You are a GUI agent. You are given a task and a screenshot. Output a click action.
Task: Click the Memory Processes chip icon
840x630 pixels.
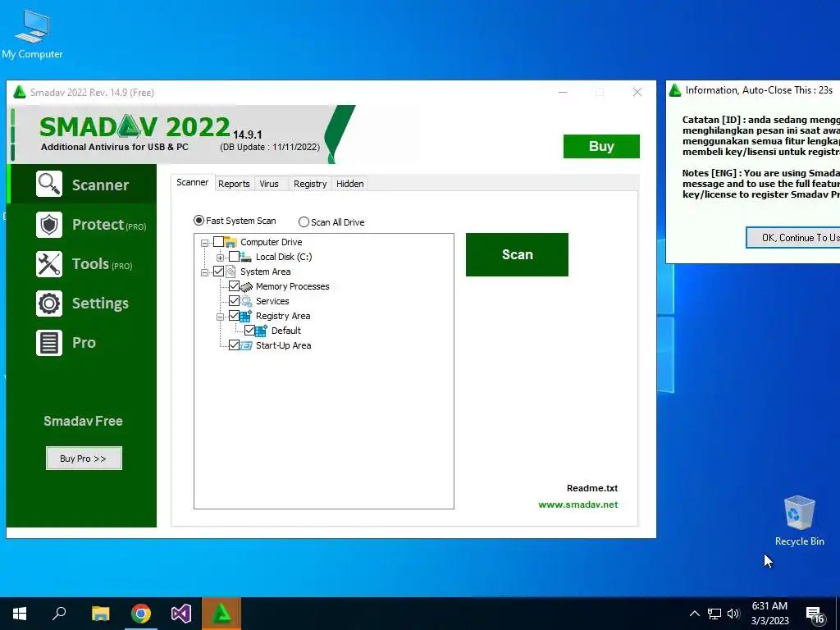(246, 286)
